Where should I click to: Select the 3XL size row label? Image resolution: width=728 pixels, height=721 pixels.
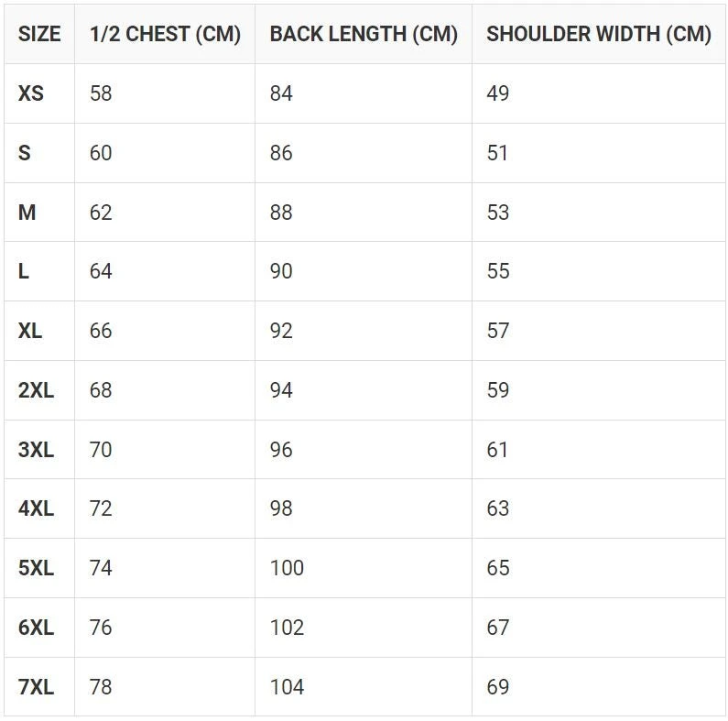(36, 450)
